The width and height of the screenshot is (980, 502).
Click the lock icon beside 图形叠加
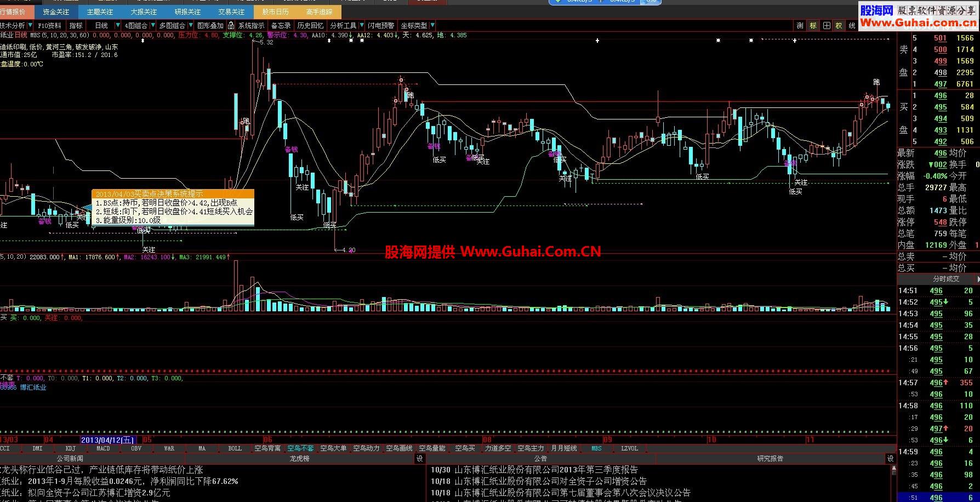tap(231, 25)
